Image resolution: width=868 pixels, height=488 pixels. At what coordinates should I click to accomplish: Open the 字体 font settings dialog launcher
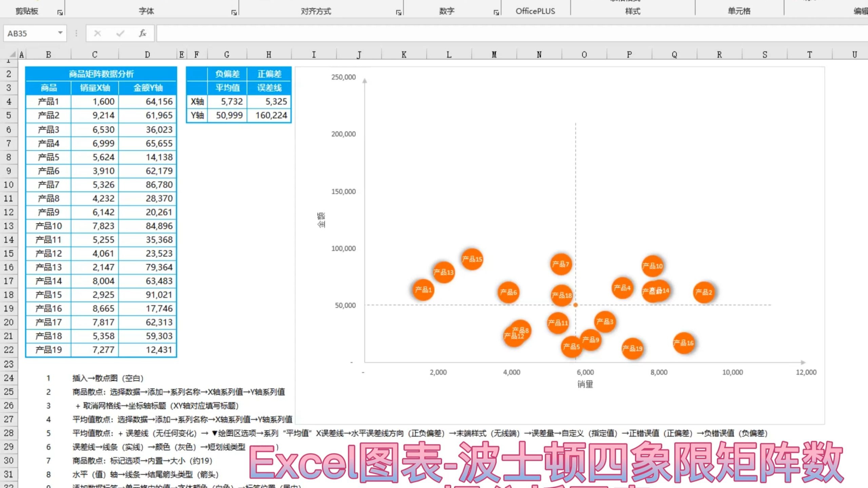tap(234, 13)
